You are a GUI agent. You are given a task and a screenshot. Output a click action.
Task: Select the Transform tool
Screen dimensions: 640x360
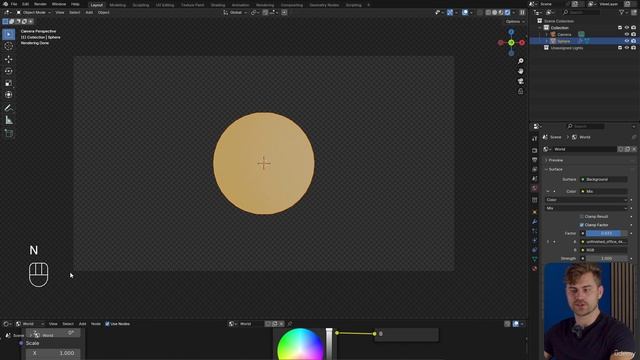click(x=9, y=95)
